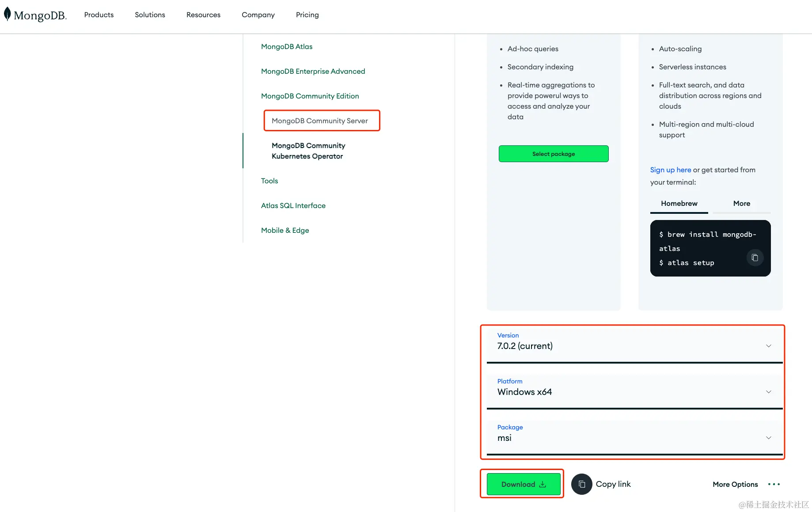Click the Copy link text
812x512 pixels.
613,484
